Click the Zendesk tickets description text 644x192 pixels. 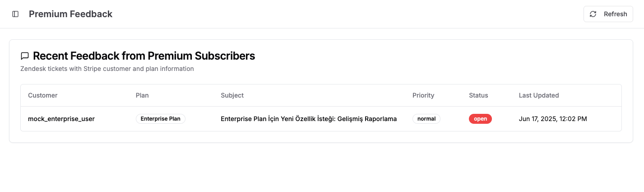click(x=107, y=69)
